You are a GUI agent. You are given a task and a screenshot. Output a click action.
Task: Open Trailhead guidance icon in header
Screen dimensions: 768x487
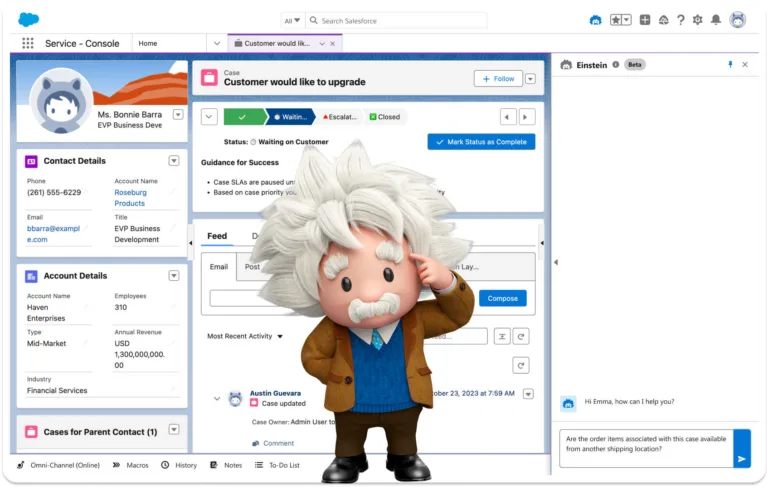663,20
